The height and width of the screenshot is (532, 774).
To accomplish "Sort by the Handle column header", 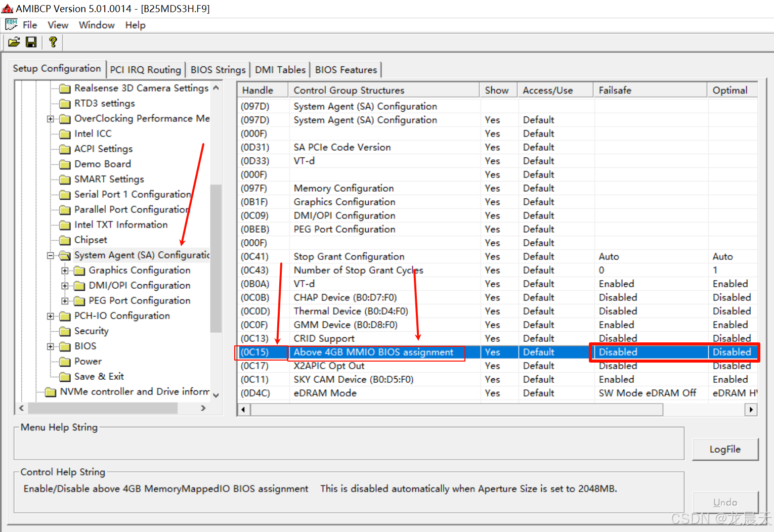I will click(x=263, y=90).
